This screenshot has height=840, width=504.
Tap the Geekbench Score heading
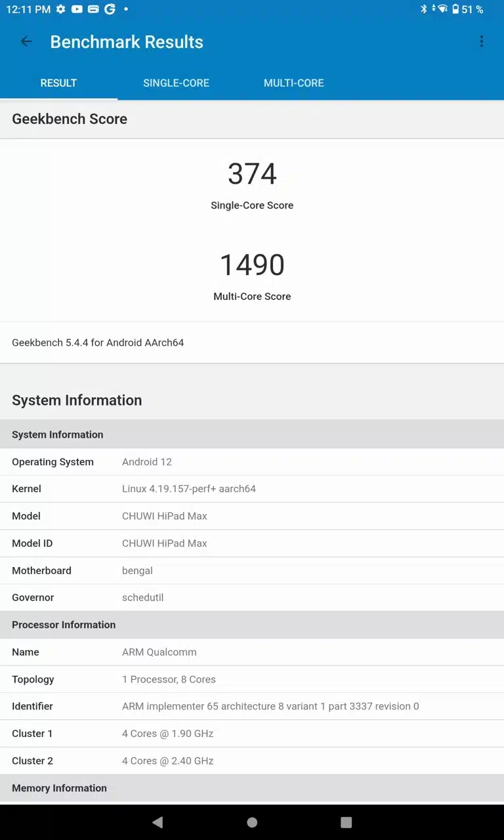70,119
